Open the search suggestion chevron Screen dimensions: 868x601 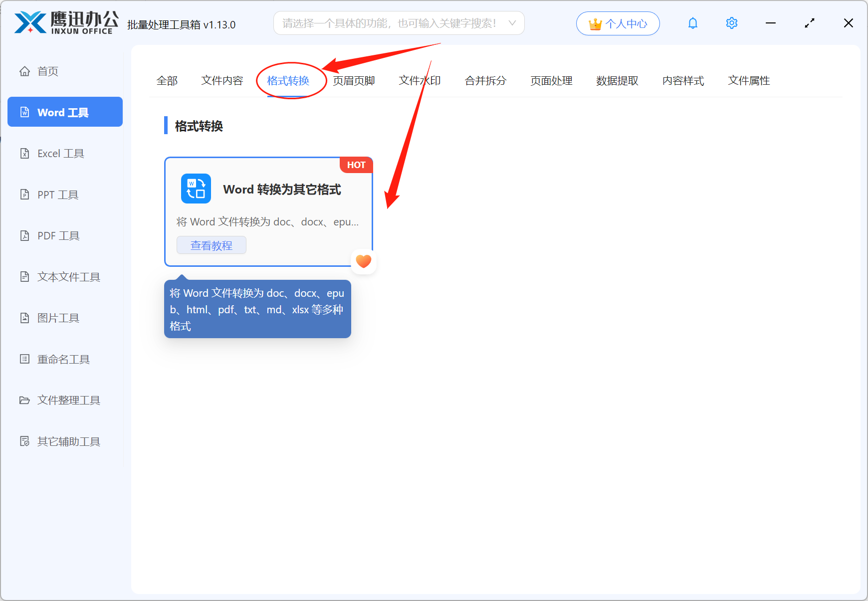512,23
